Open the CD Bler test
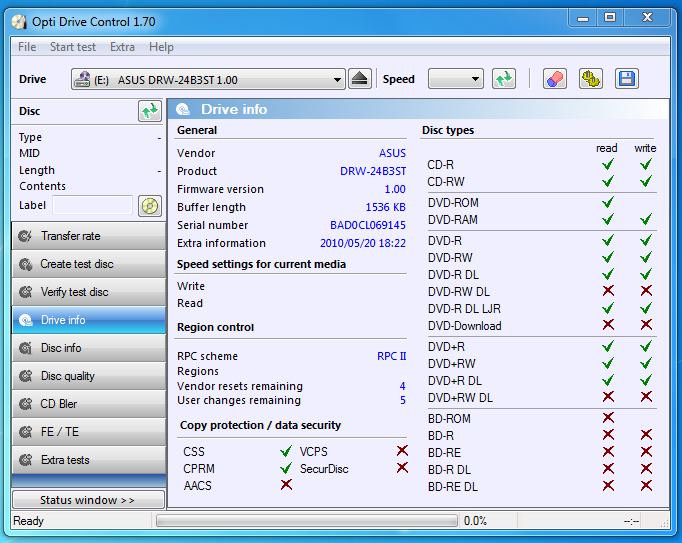682x543 pixels. click(89, 404)
